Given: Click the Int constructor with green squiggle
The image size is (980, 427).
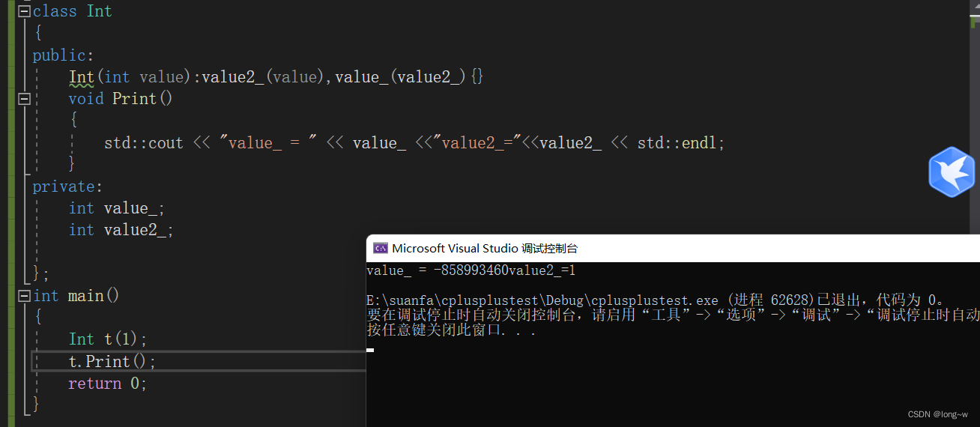Looking at the screenshot, I should [82, 77].
